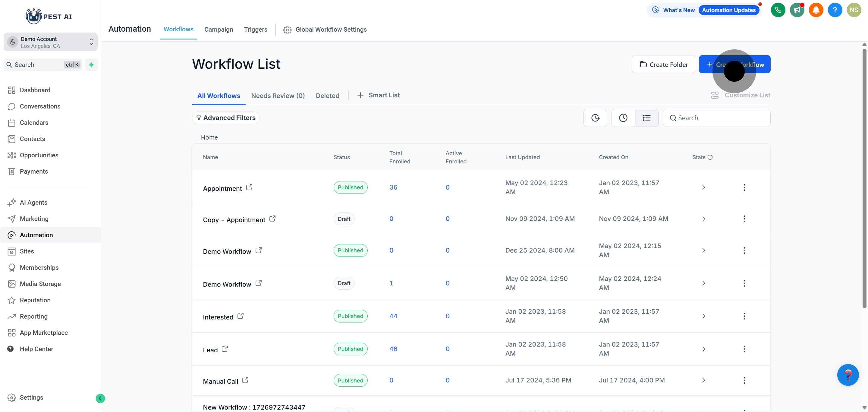Open Advanced Filters
Image resolution: width=868 pixels, height=412 pixels.
[x=226, y=118]
